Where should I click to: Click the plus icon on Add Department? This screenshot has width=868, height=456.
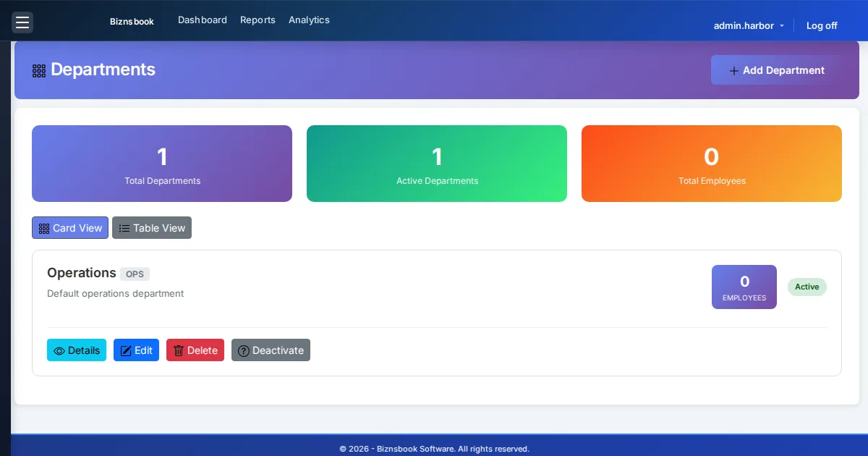click(x=734, y=71)
